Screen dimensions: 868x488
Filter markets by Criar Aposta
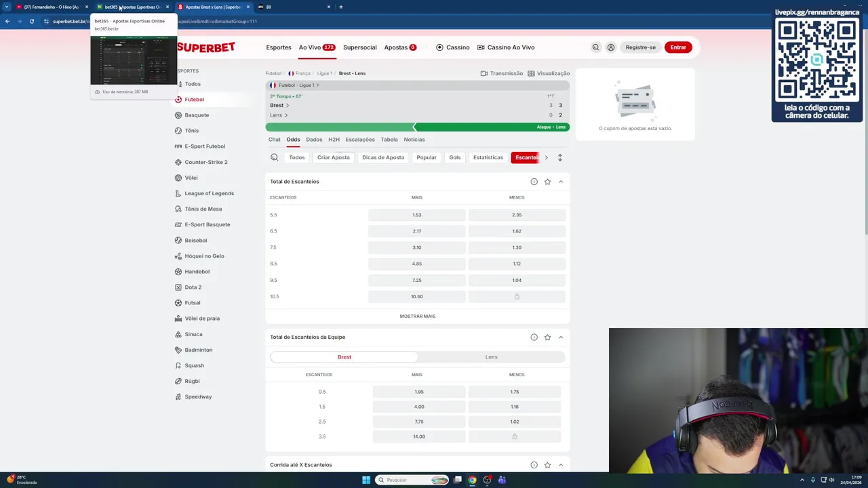coord(333,157)
